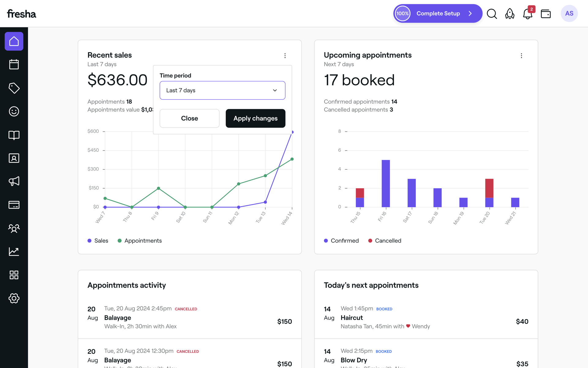Click the Close button in popup

tap(189, 118)
